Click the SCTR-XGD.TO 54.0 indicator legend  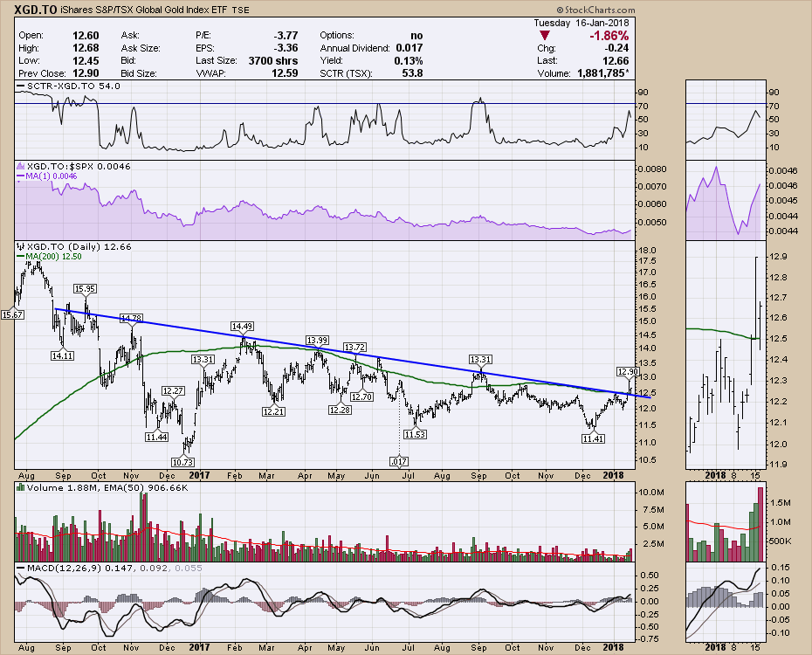point(68,86)
